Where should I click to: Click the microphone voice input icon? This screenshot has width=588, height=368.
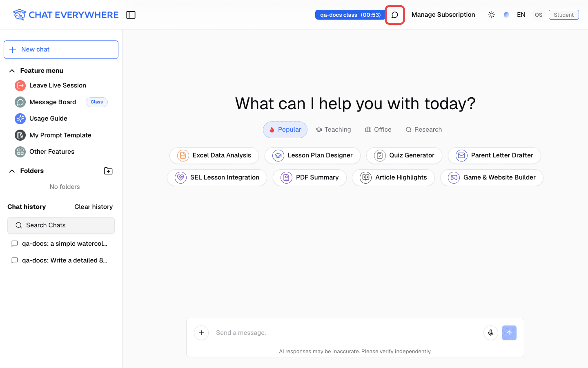[x=491, y=333]
